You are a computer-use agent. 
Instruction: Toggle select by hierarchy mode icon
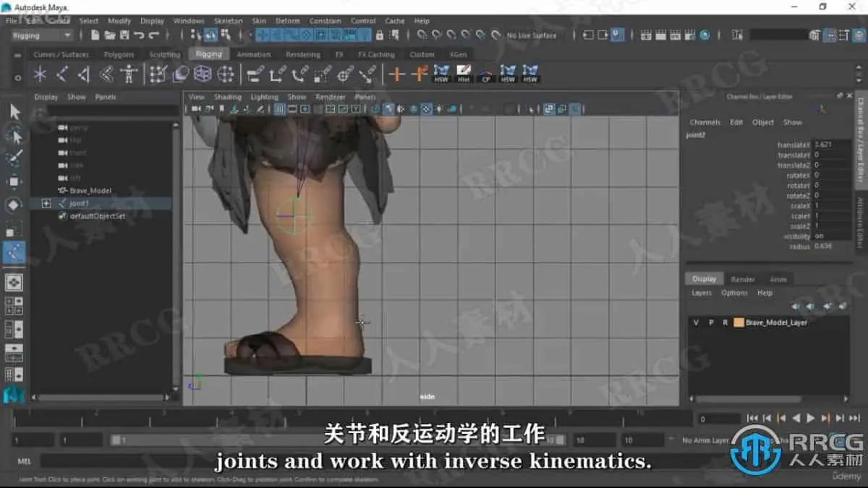(x=195, y=35)
